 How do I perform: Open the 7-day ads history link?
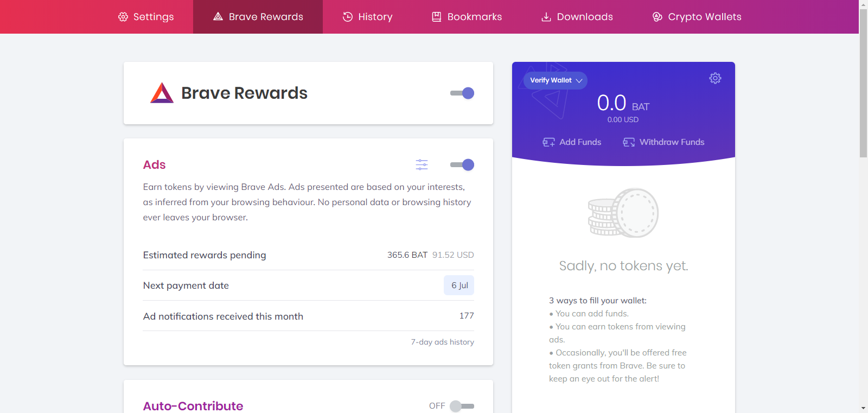tap(442, 342)
